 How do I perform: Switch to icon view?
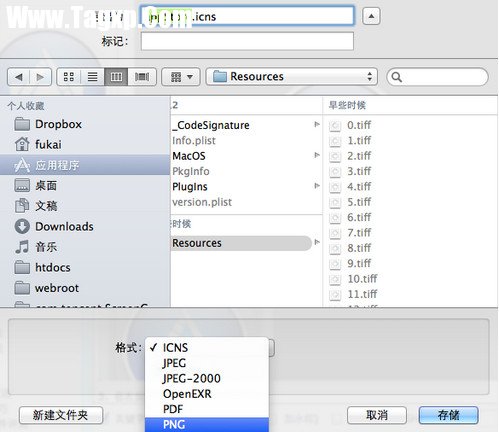[69, 77]
